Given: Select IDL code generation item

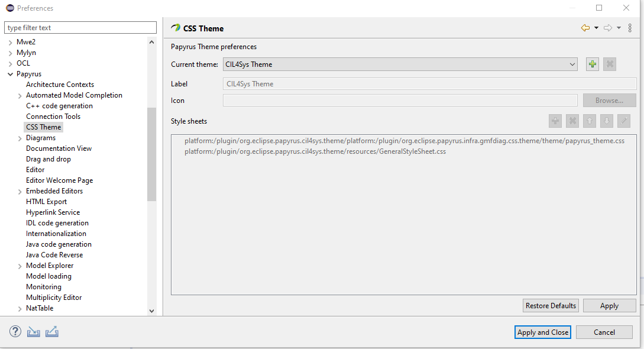Looking at the screenshot, I should coord(57,223).
